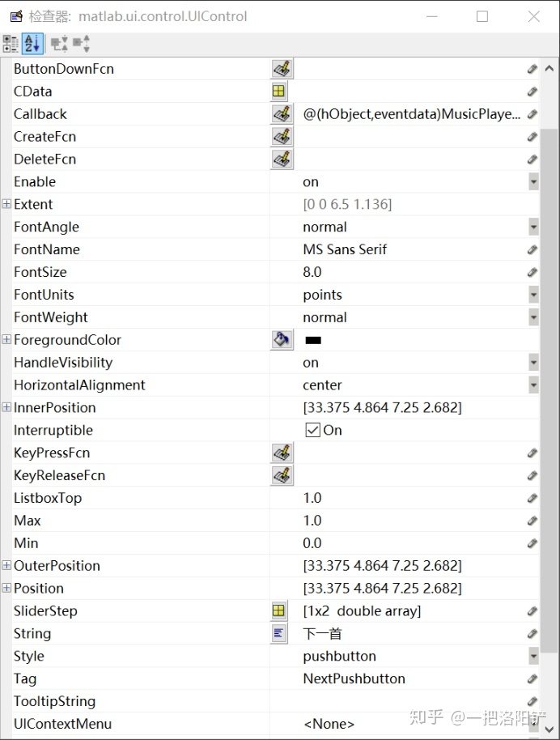The width and height of the screenshot is (560, 740).
Task: Open callback editor icon for KeyReleaseFcn
Action: coord(282,475)
